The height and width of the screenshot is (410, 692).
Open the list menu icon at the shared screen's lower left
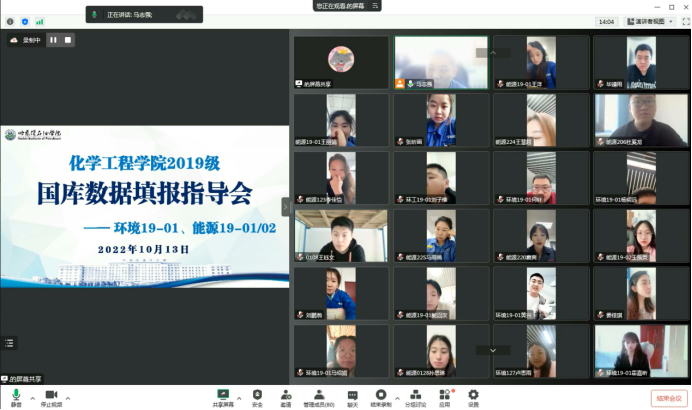[x=9, y=343]
